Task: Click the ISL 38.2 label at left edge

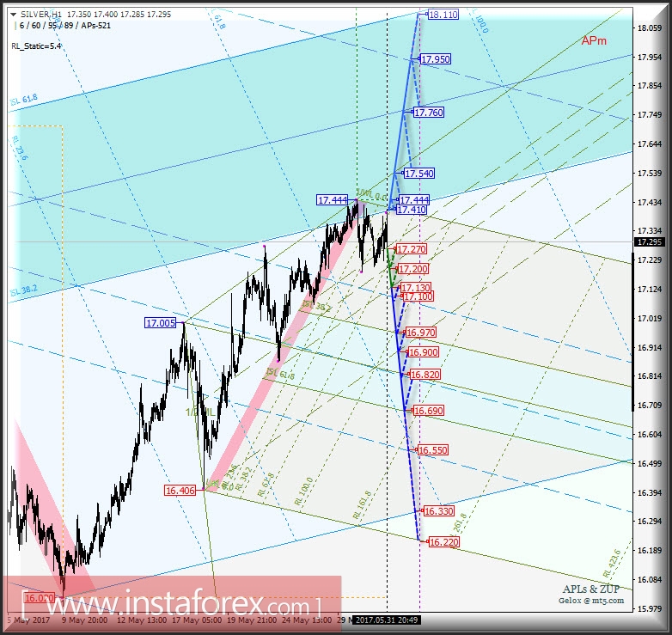Action: [x=24, y=290]
